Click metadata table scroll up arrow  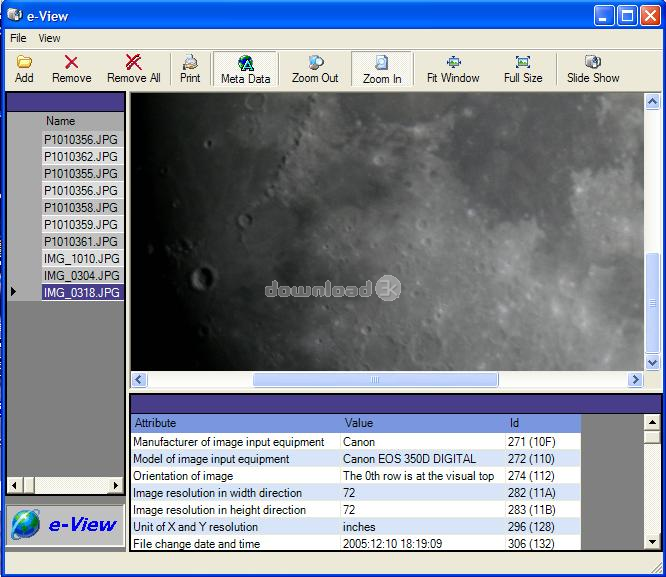(x=652, y=422)
